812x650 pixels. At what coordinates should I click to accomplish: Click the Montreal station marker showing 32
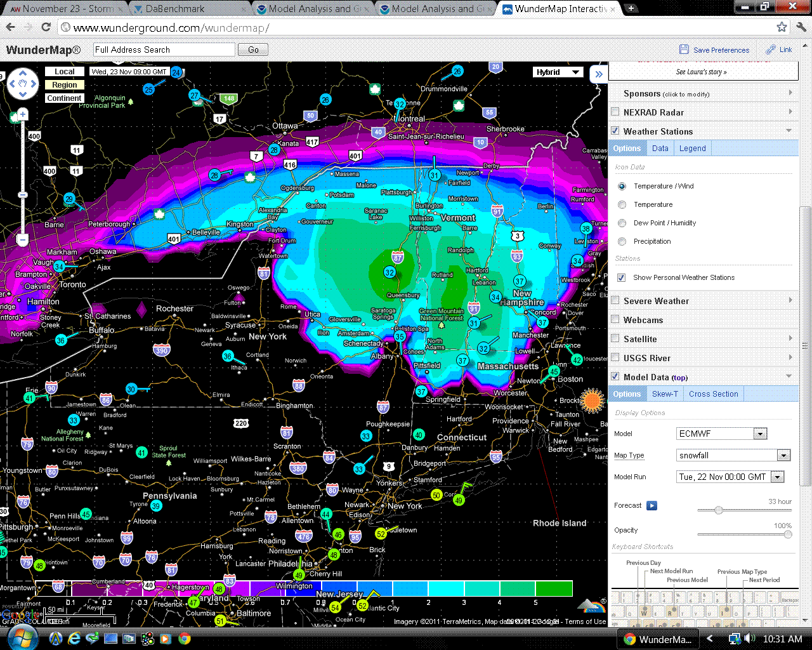point(400,104)
